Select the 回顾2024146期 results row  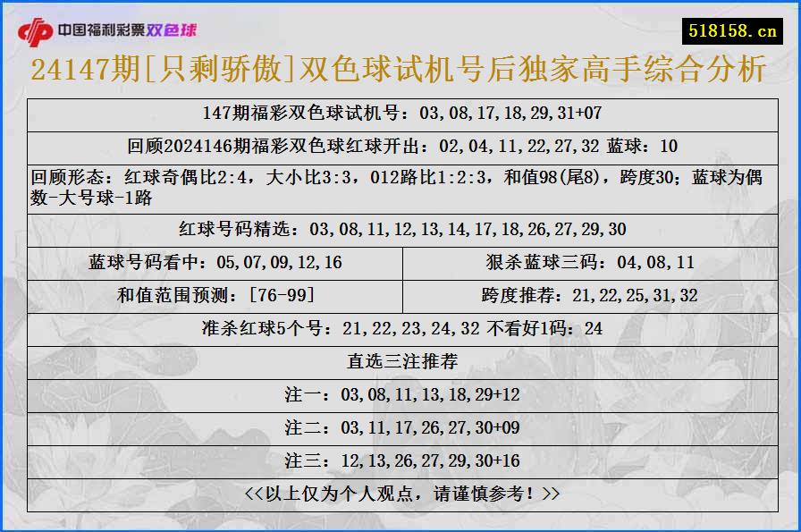pos(400,144)
